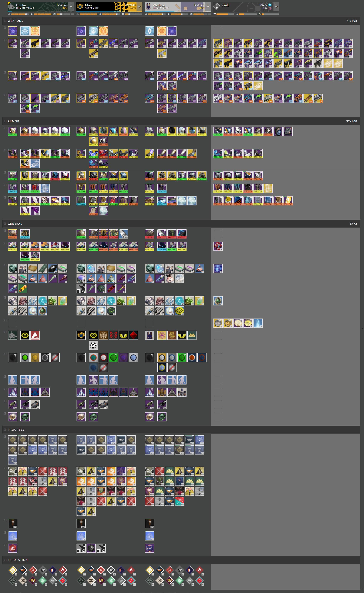This screenshot has width=364, height=593.
Task: Collapse the Armor section
Action: pyautogui.click(x=5, y=121)
